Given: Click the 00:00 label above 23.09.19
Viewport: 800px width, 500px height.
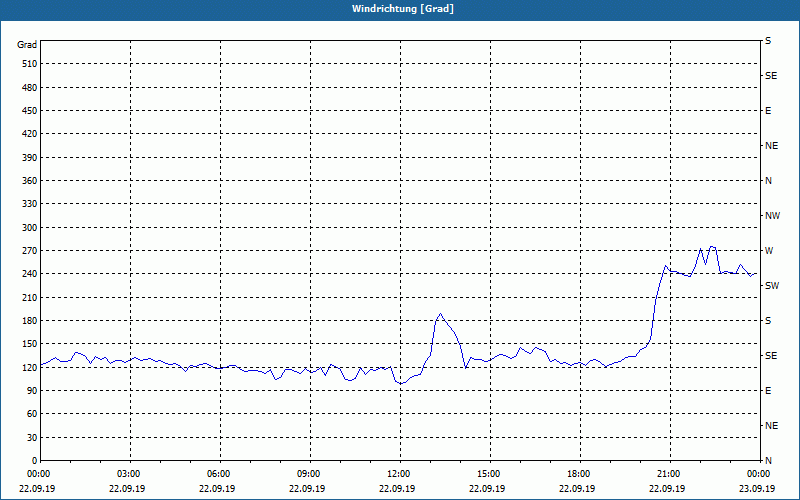Looking at the screenshot, I should click(757, 474).
